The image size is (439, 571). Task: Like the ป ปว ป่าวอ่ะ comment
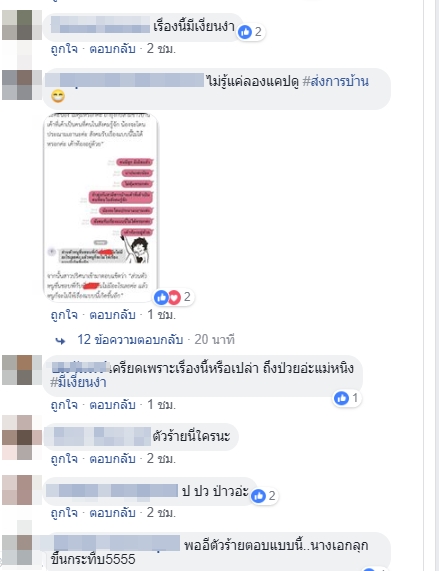(64, 513)
